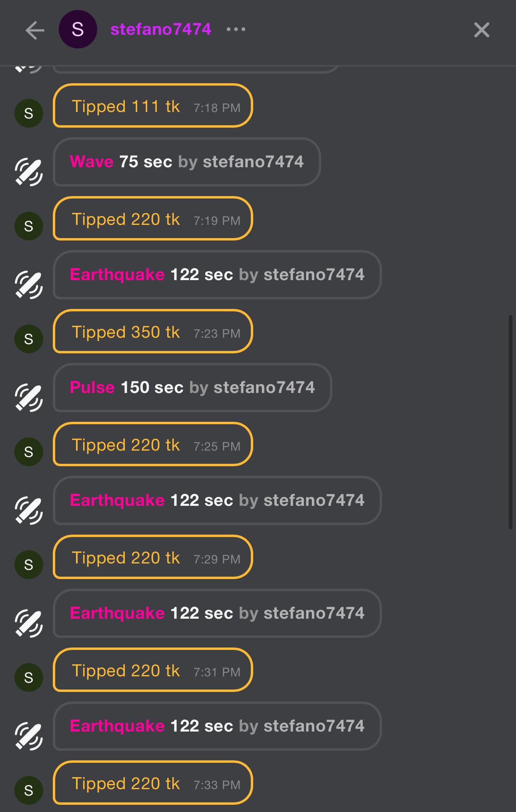Click the toy icon beside Pulse 150 sec

[x=29, y=398]
